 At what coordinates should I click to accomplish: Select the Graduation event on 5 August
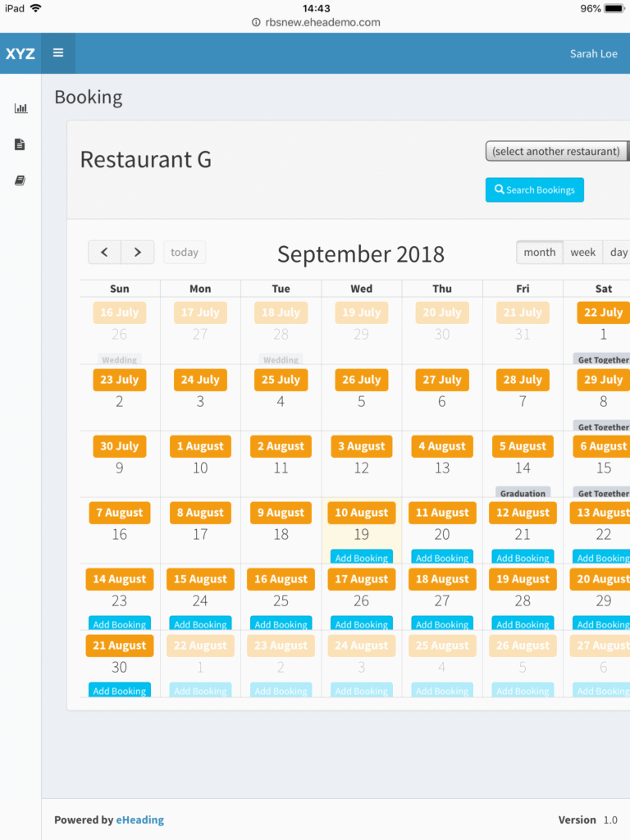point(523,493)
